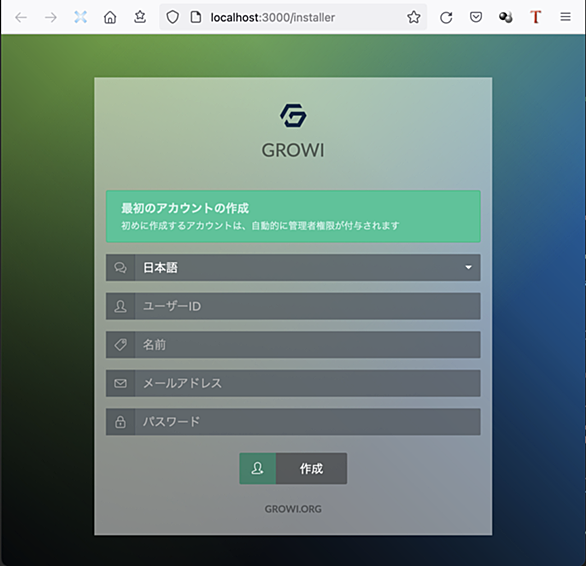Save page to Pocket icon
This screenshot has height=566, width=586.
coord(476,17)
